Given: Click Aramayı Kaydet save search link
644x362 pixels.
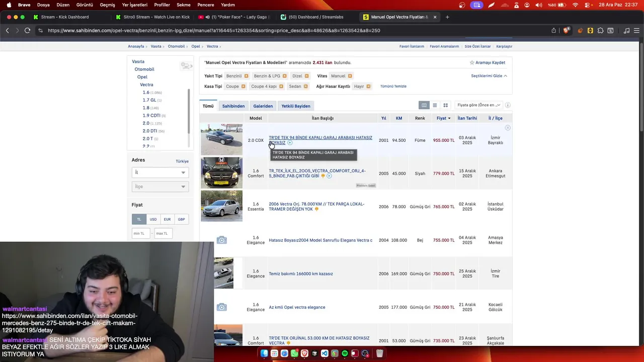Looking at the screenshot, I should coord(488,63).
